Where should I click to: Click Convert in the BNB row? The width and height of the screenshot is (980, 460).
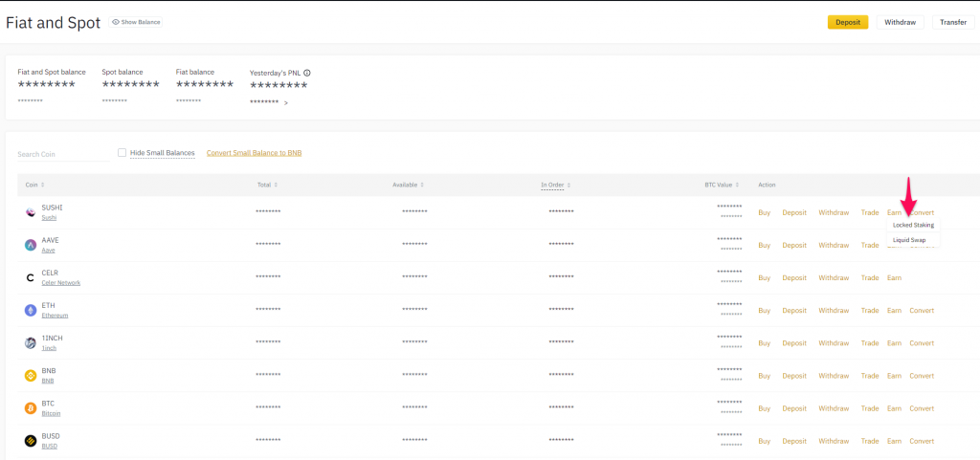tap(922, 376)
